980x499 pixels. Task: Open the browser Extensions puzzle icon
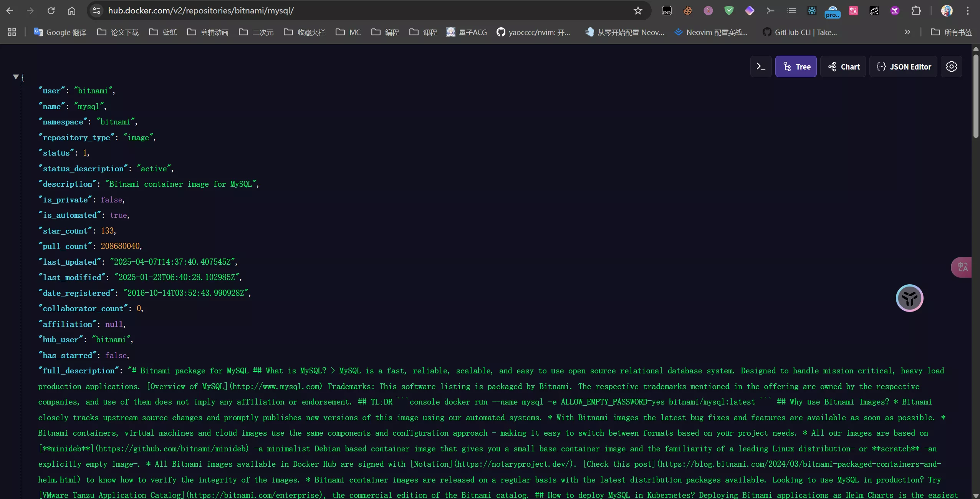tap(916, 11)
